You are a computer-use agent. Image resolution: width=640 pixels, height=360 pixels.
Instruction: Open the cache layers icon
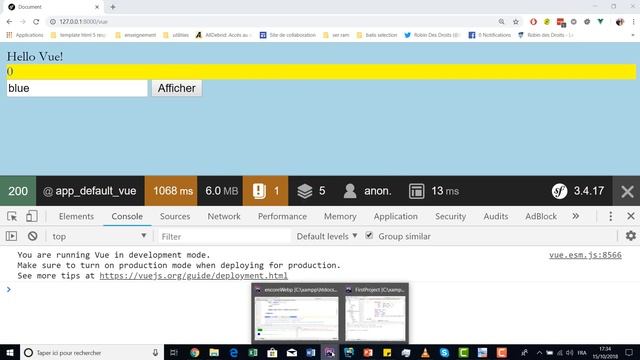point(304,191)
